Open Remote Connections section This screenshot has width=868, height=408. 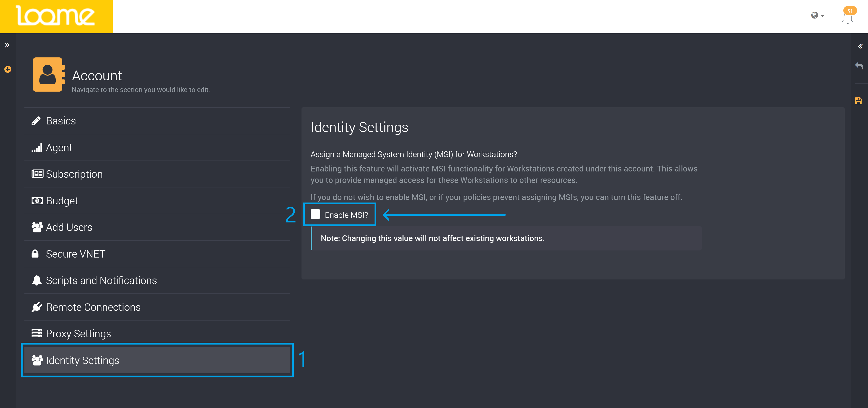coord(93,307)
